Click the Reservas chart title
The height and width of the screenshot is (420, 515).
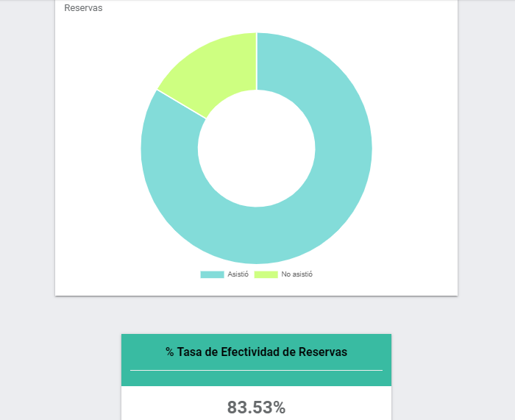pos(83,8)
